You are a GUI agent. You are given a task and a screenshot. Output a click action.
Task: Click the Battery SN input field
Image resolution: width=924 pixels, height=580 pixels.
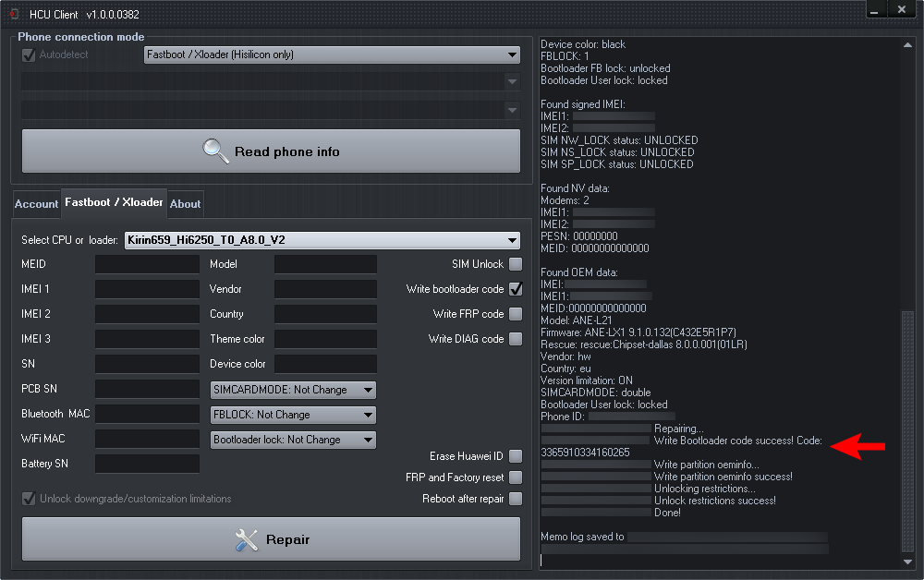click(x=147, y=464)
